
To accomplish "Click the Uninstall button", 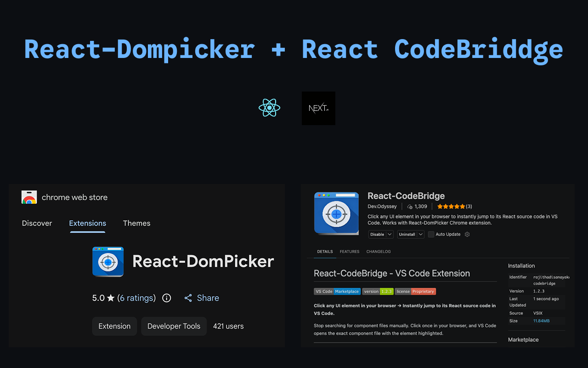I will 407,235.
